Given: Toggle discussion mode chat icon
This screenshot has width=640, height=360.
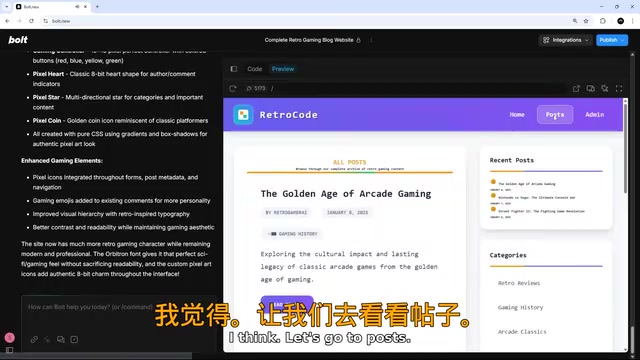Looking at the screenshot, I should click(61, 340).
